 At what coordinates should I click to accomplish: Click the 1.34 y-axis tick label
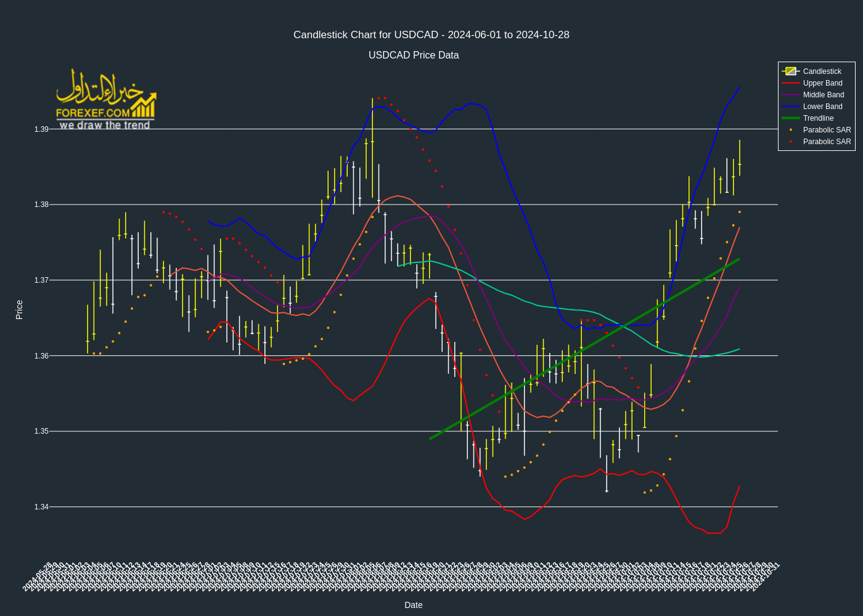pyautogui.click(x=41, y=507)
